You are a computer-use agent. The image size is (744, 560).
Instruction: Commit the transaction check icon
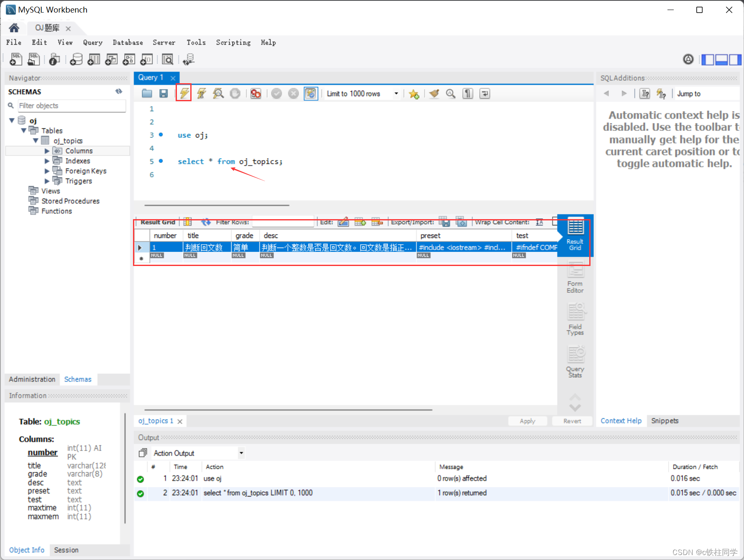coord(276,93)
